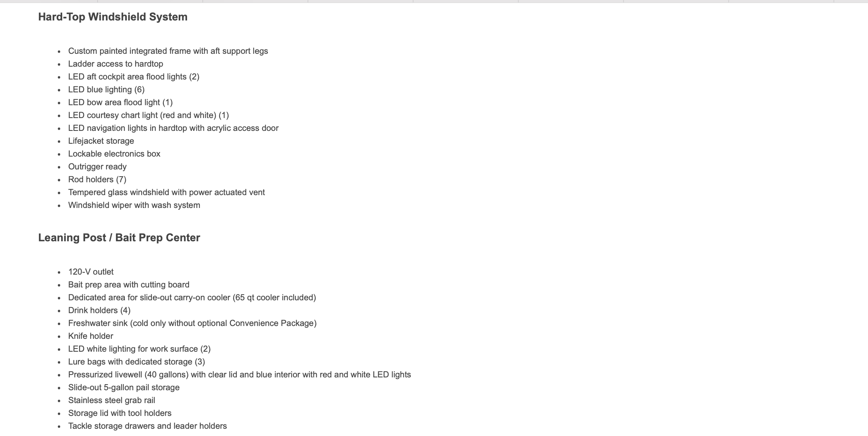Click 'Storage lid with tool holders' text

(120, 413)
